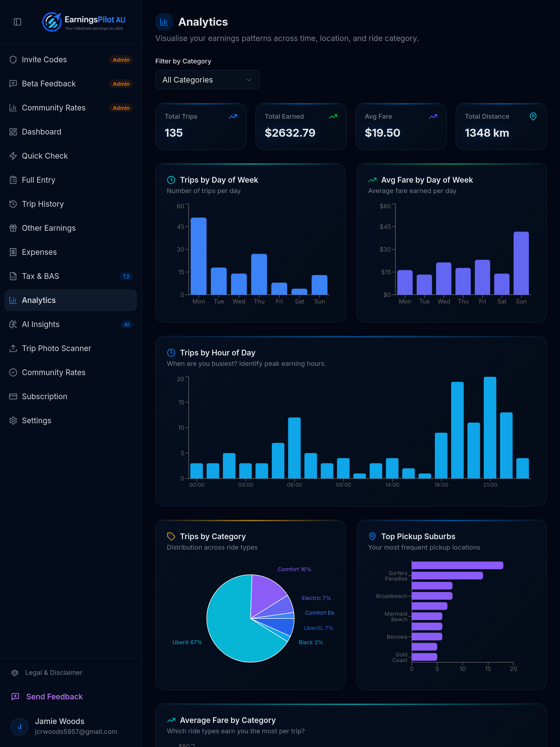Click the Quick Check lightning icon
This screenshot has width=560, height=747.
tap(13, 156)
